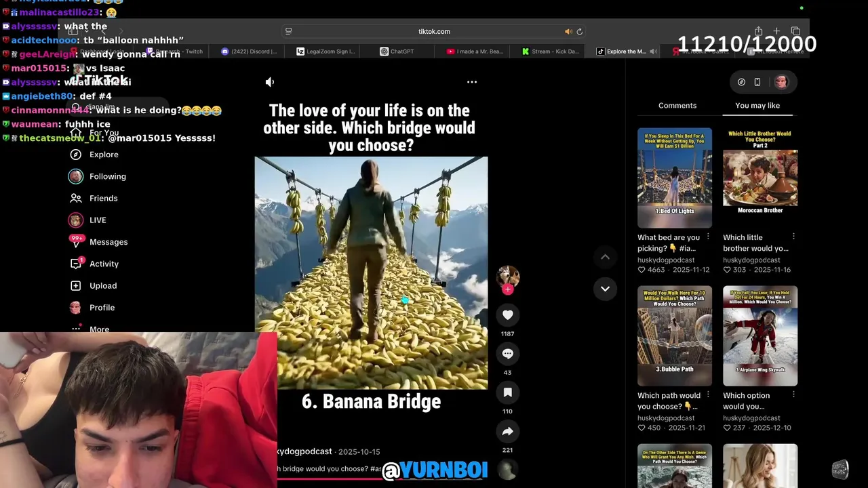Click the 'Which path would you choose?' title
This screenshot has width=868, height=488.
click(669, 401)
